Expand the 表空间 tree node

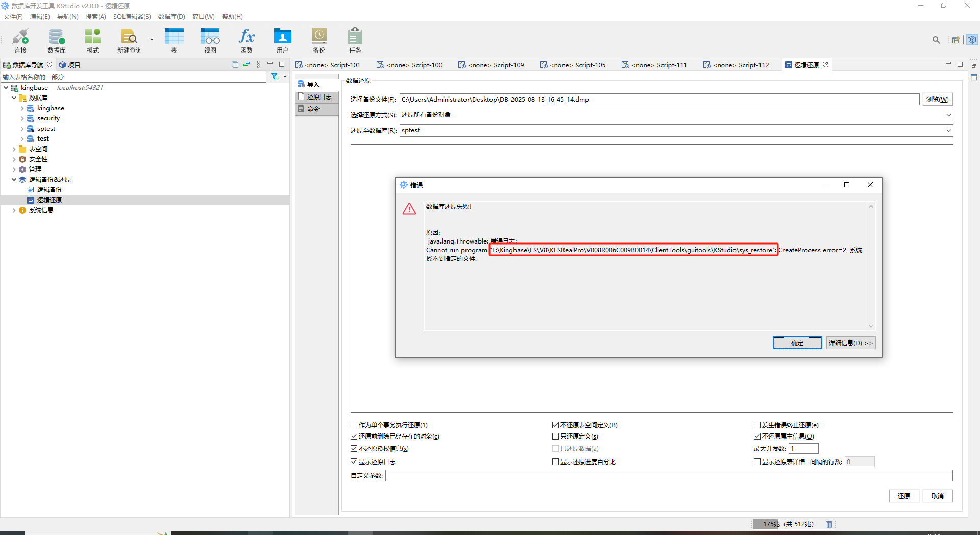click(x=14, y=149)
